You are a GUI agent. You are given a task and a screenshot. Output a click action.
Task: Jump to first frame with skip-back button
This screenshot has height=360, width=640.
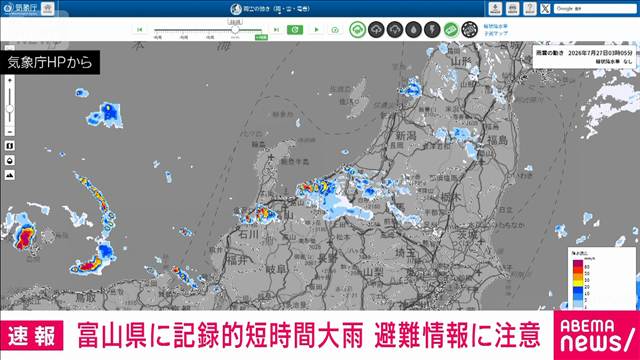click(x=140, y=29)
